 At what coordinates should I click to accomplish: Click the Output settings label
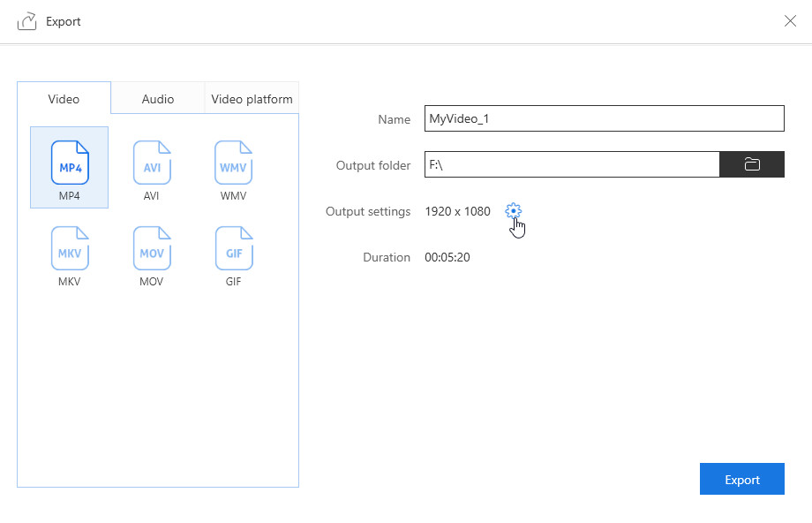coord(368,211)
